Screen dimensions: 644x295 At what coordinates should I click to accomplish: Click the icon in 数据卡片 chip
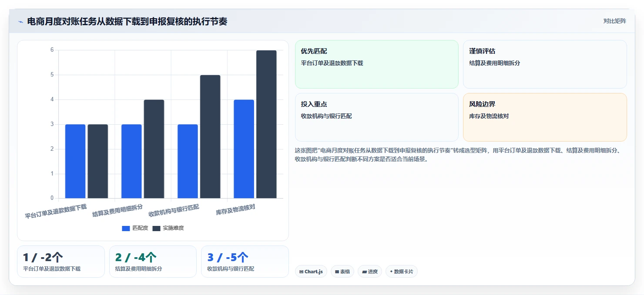391,272
